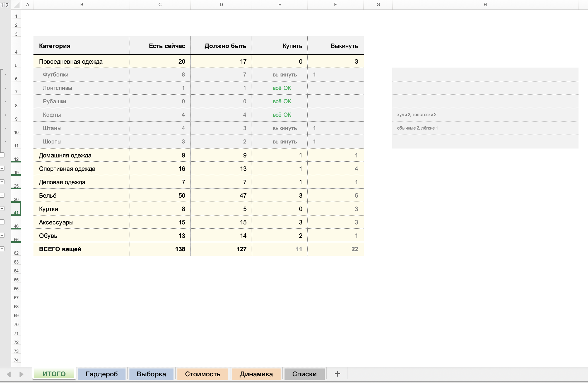Select column H header

point(485,5)
